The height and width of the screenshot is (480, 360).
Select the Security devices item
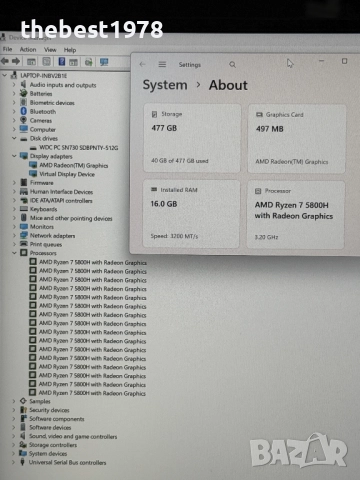click(x=49, y=410)
